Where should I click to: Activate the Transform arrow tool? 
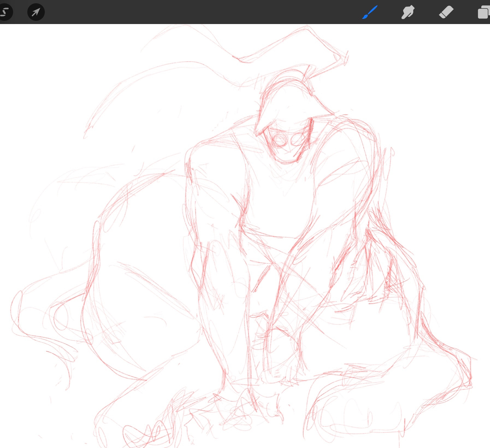[36, 12]
